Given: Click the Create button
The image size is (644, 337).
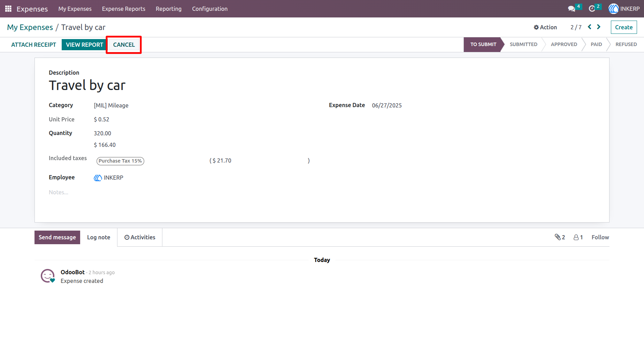Looking at the screenshot, I should (x=624, y=27).
